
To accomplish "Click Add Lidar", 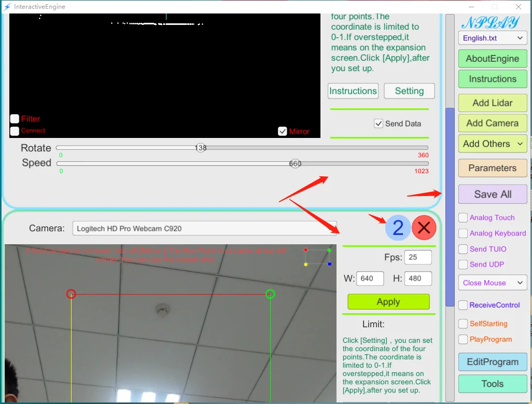I will pos(493,103).
